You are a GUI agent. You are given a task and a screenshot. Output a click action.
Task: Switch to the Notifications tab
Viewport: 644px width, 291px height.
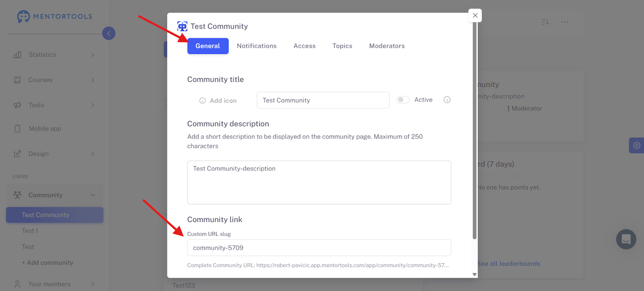pyautogui.click(x=257, y=46)
